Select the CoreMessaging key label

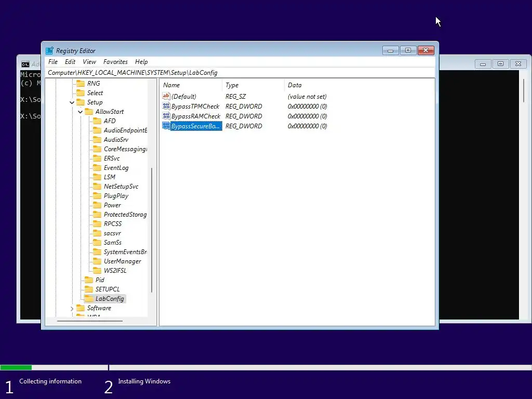(125, 149)
